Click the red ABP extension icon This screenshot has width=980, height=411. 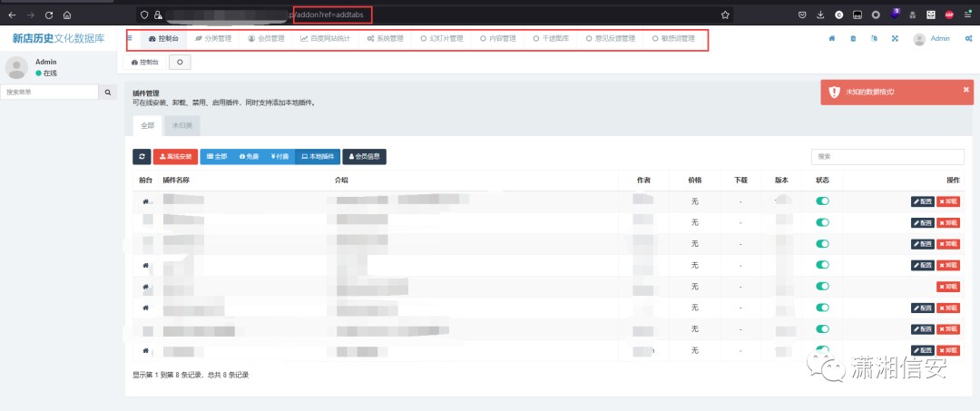pos(949,15)
